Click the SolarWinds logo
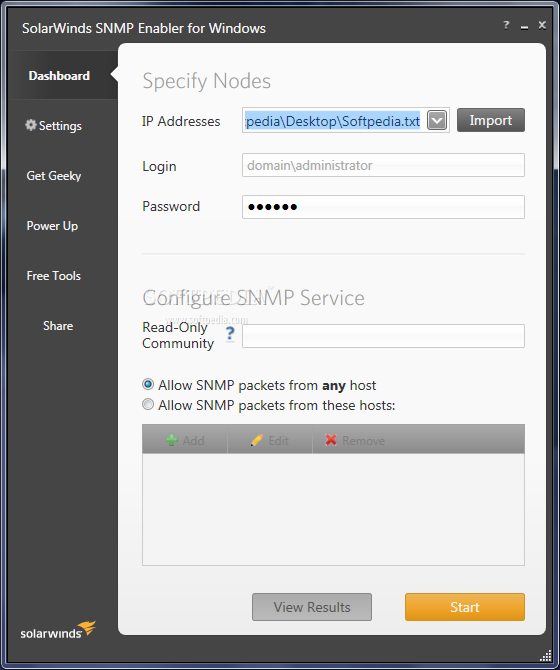This screenshot has height=670, width=560. 58,630
